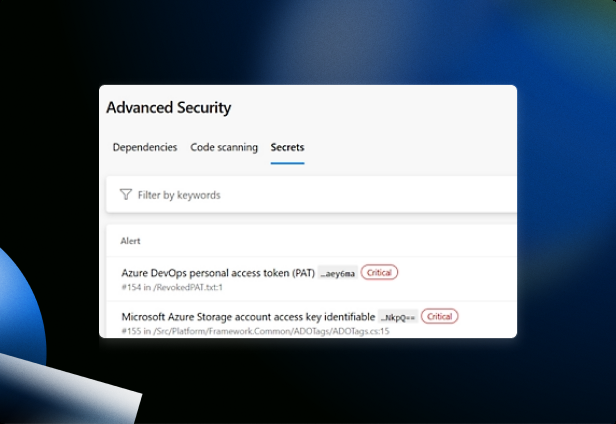Click the Advanced Security heading
Viewport: 616px width, 424px height.
click(169, 108)
